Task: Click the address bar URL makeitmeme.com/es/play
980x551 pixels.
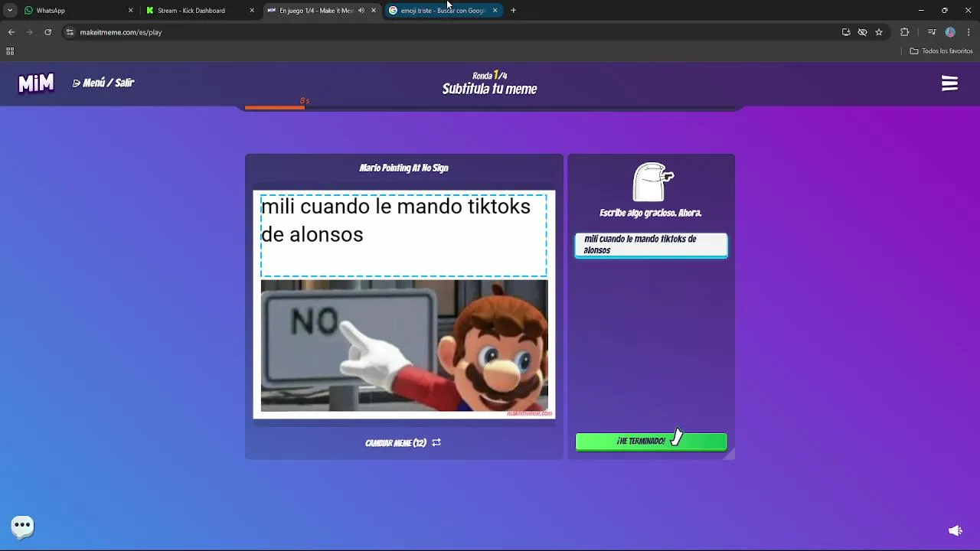Action: [x=121, y=32]
